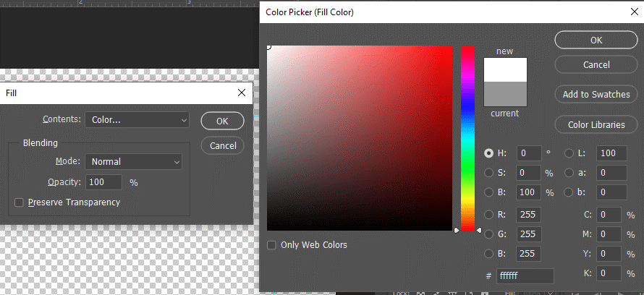Close the Color Picker dialog
The image size is (644, 295).
pyautogui.click(x=625, y=12)
